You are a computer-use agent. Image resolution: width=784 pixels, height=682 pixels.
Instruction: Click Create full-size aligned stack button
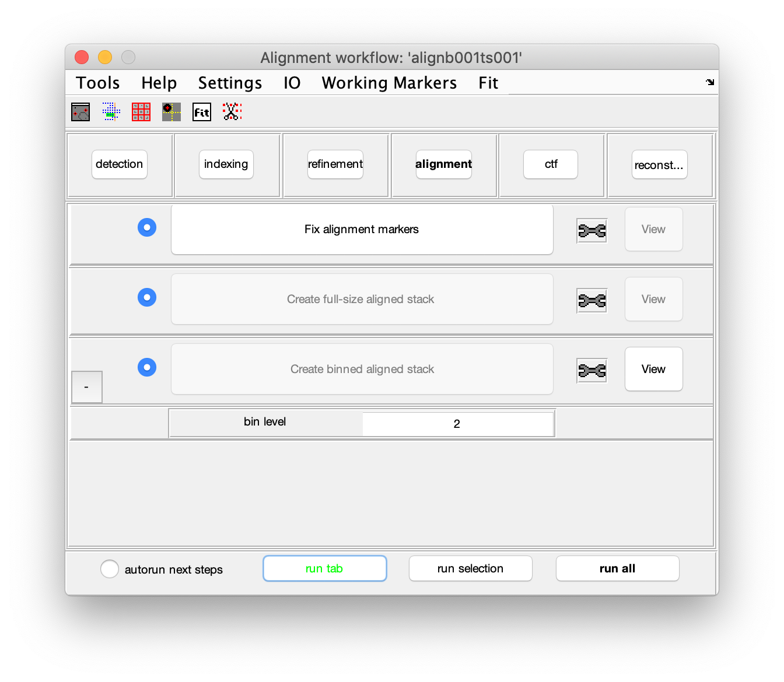click(x=362, y=299)
